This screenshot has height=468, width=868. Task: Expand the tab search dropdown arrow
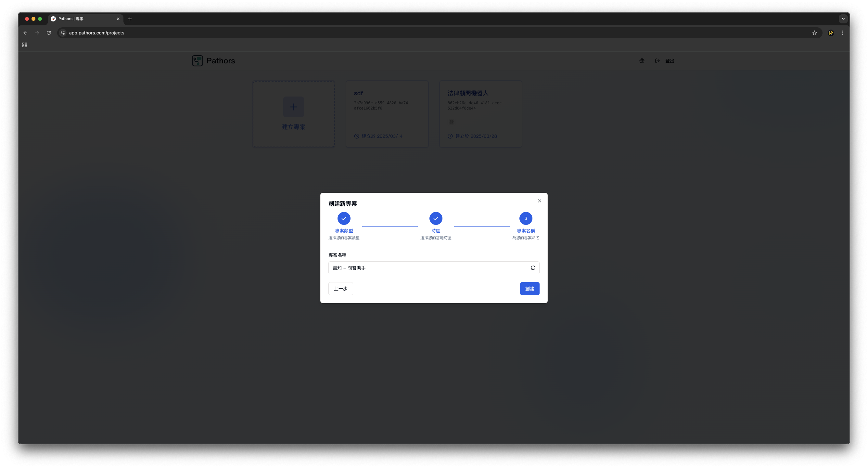pos(843,19)
